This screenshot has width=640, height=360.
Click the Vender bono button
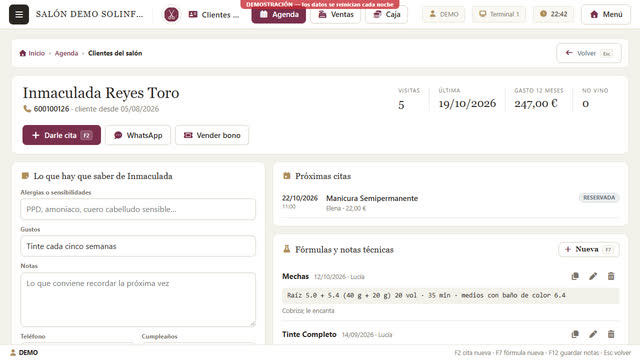[x=212, y=135]
